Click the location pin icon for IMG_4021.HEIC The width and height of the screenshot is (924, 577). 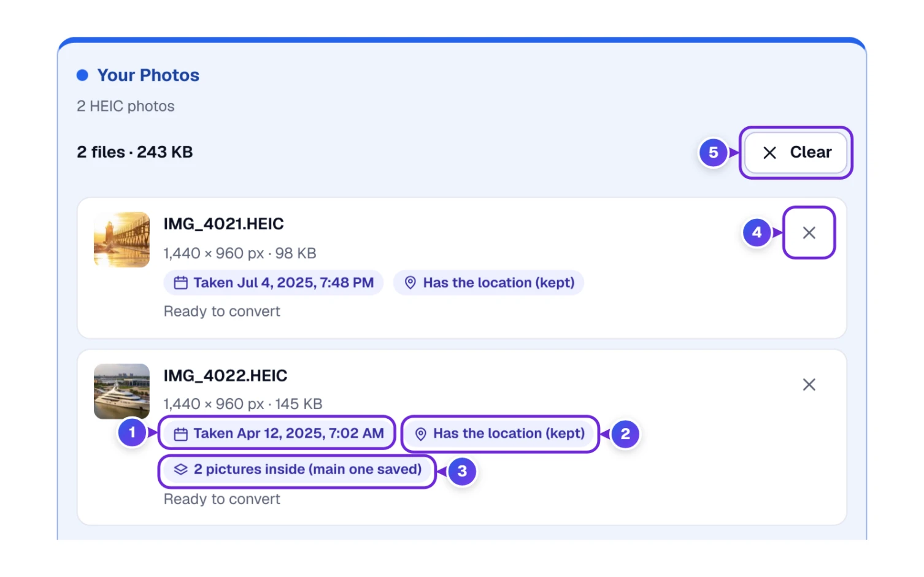pos(410,283)
